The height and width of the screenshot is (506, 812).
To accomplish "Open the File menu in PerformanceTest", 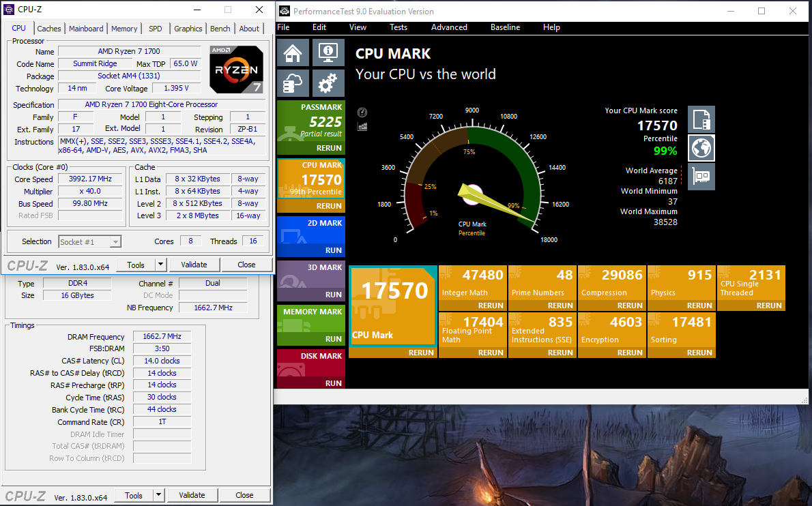I will pos(283,27).
